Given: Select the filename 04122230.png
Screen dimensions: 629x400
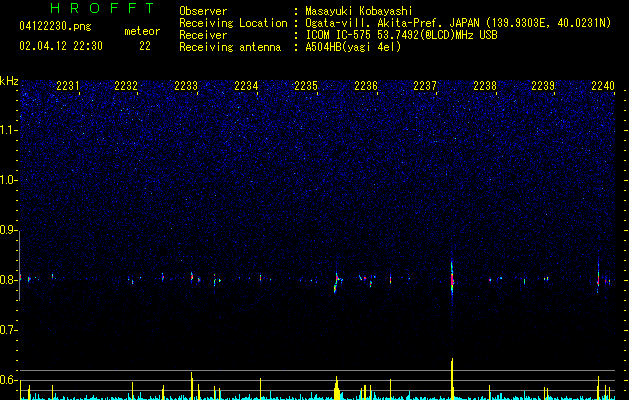Looking at the screenshot, I should point(55,27).
